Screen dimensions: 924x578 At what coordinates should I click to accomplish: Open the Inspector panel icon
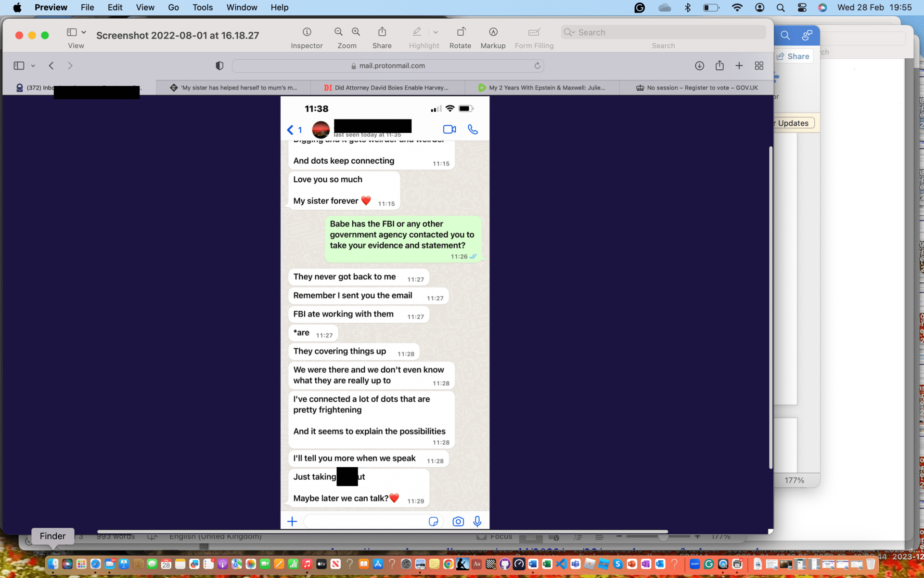[307, 32]
